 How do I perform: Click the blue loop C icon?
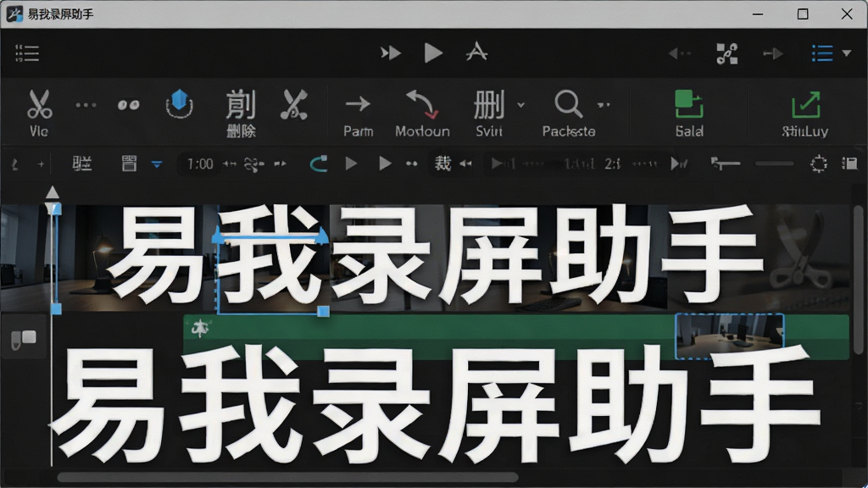319,164
